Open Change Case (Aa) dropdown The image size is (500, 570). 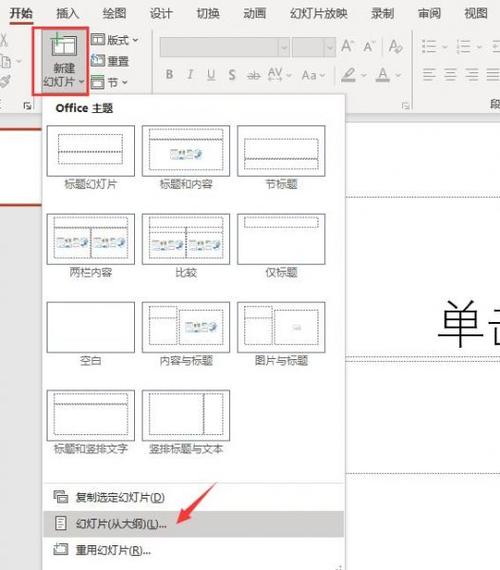coord(313,75)
